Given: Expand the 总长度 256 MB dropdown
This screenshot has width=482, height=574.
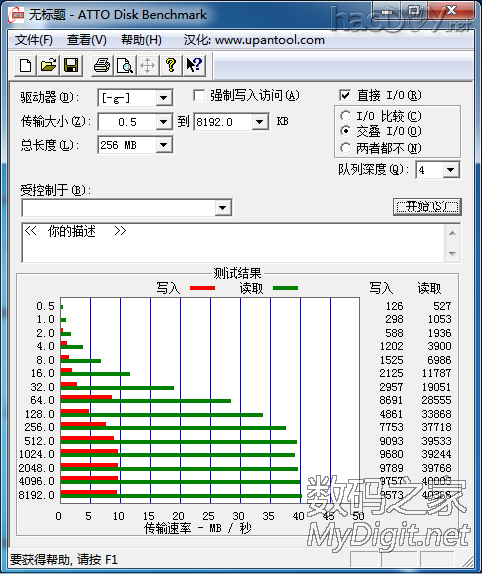Looking at the screenshot, I should pos(164,145).
